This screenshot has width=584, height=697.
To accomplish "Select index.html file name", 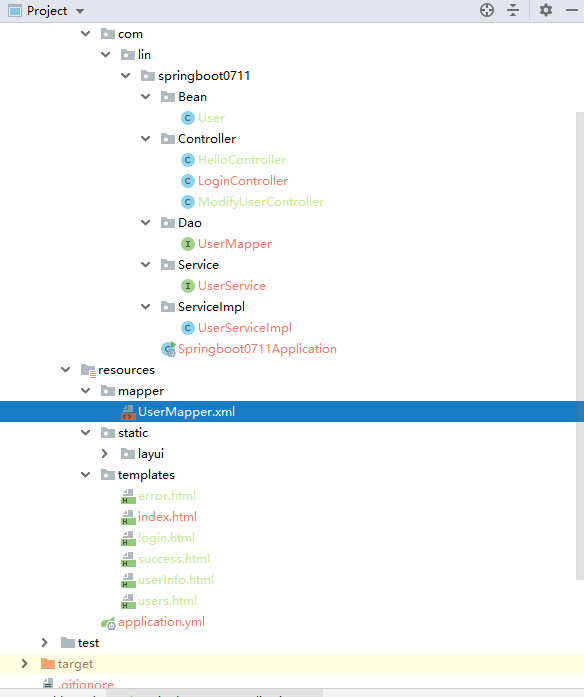I will pyautogui.click(x=167, y=517).
